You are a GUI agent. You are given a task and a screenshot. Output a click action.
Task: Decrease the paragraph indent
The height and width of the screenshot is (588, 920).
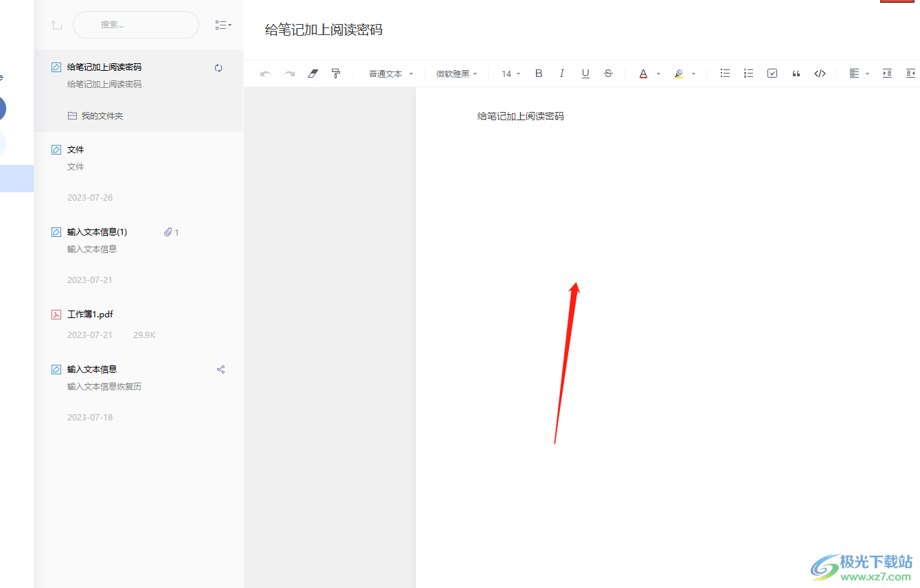tap(911, 73)
